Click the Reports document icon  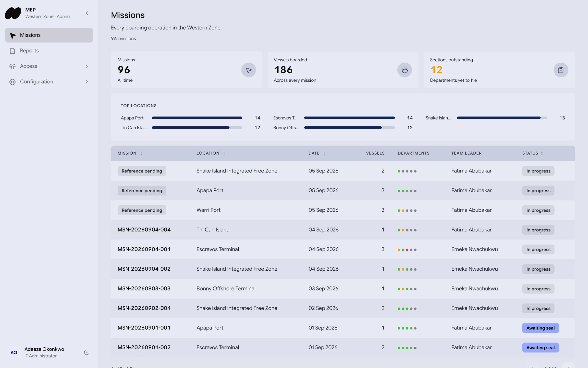[x=12, y=51]
